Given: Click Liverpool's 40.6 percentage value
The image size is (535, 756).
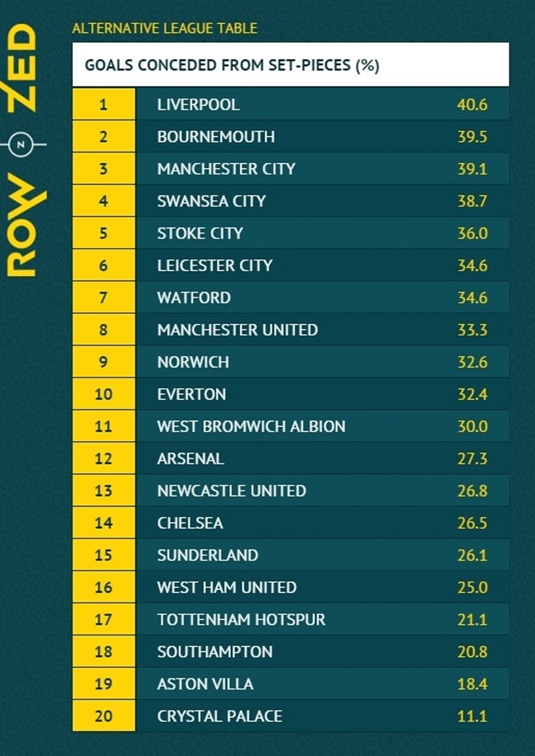Looking at the screenshot, I should click(x=472, y=105).
